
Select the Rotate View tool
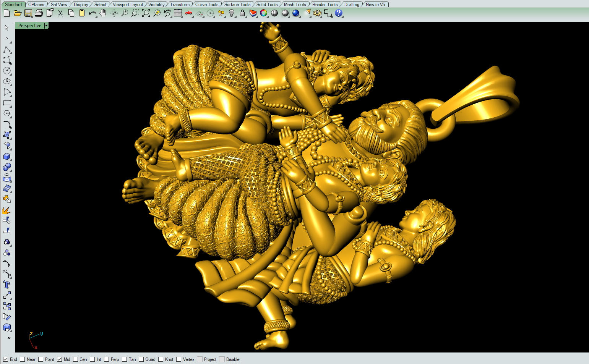[114, 13]
